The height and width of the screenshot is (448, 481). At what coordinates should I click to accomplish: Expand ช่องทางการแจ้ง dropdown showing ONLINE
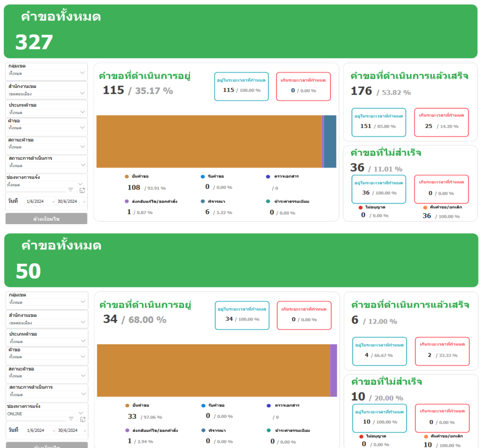[x=81, y=413]
